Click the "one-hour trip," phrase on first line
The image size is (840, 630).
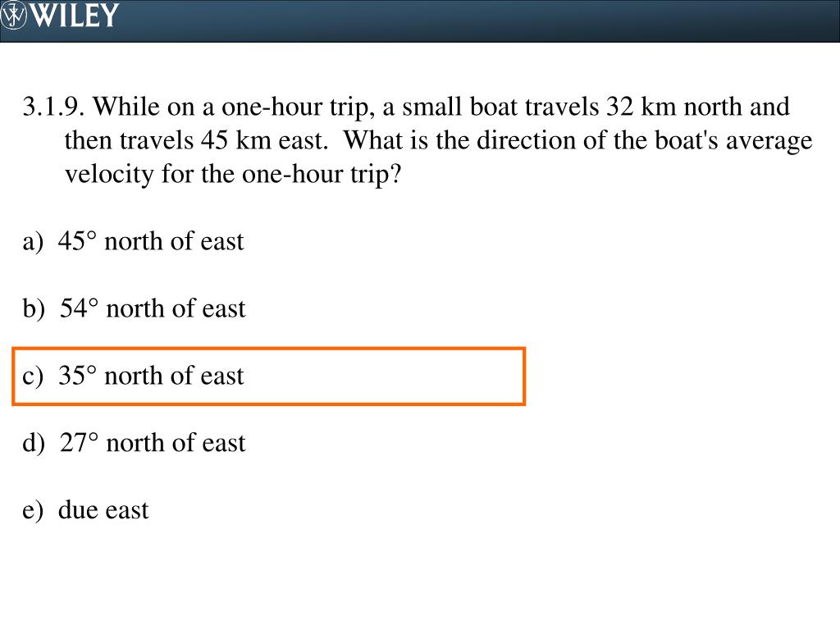(298, 107)
